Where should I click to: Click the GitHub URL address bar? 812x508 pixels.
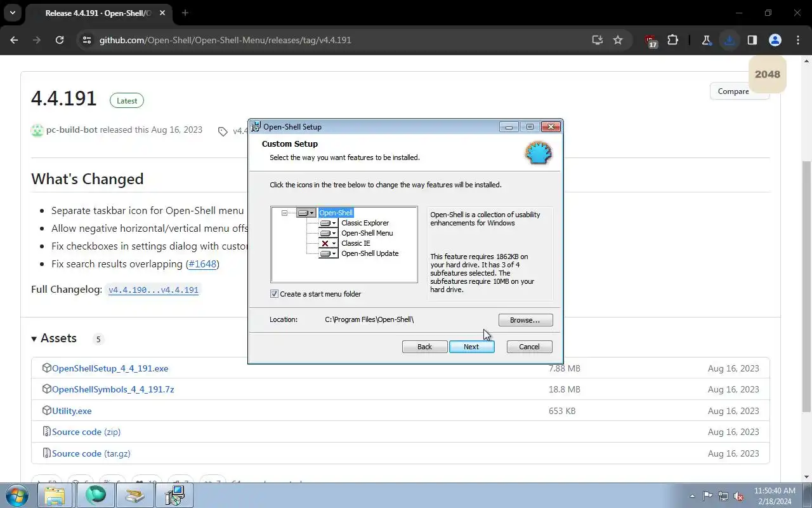click(343, 40)
